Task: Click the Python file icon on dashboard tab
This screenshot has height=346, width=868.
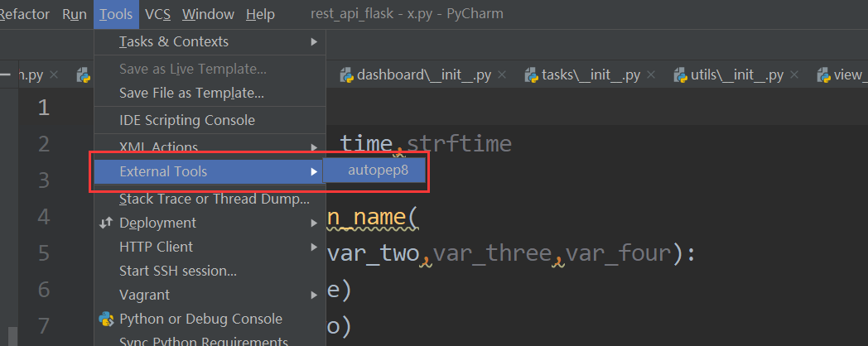Action: (347, 75)
